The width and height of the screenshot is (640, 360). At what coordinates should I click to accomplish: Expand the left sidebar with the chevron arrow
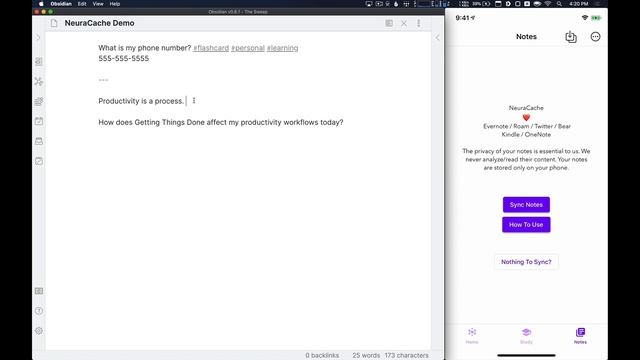pos(38,38)
